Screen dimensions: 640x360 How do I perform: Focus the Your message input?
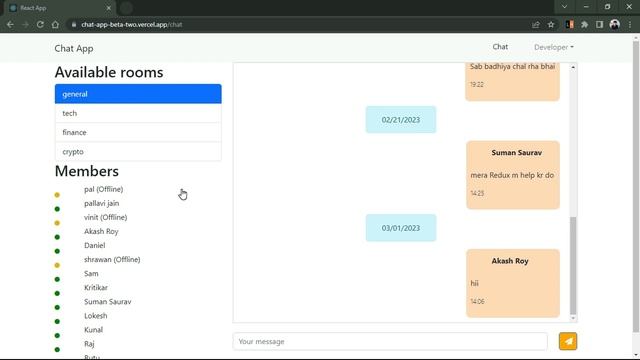click(x=390, y=341)
